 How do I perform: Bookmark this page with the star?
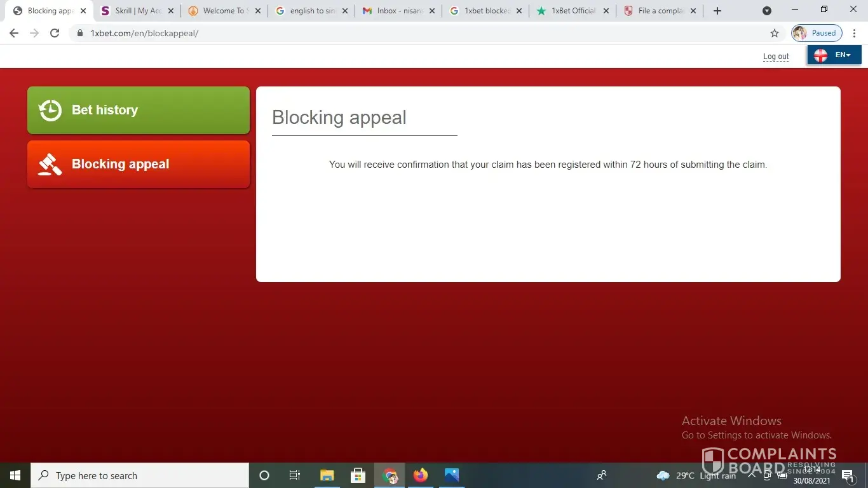[775, 33]
